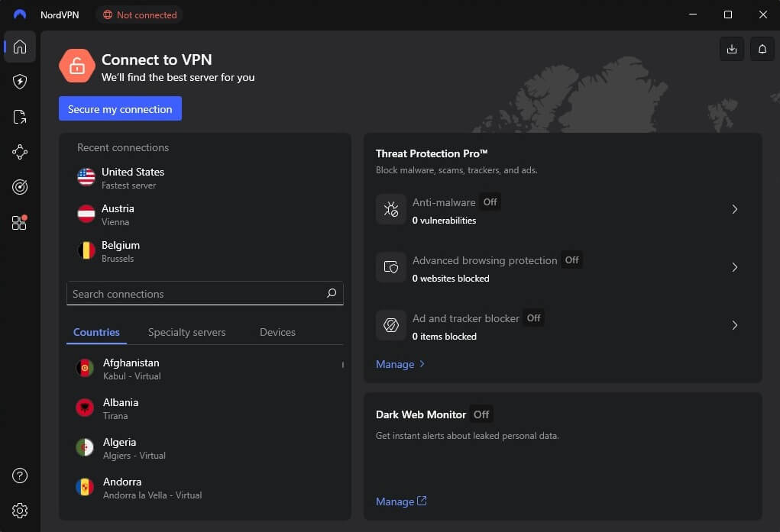Screen dimensions: 780x532
Task: Switch on the Ad and tracker blocker
Action: pos(533,318)
